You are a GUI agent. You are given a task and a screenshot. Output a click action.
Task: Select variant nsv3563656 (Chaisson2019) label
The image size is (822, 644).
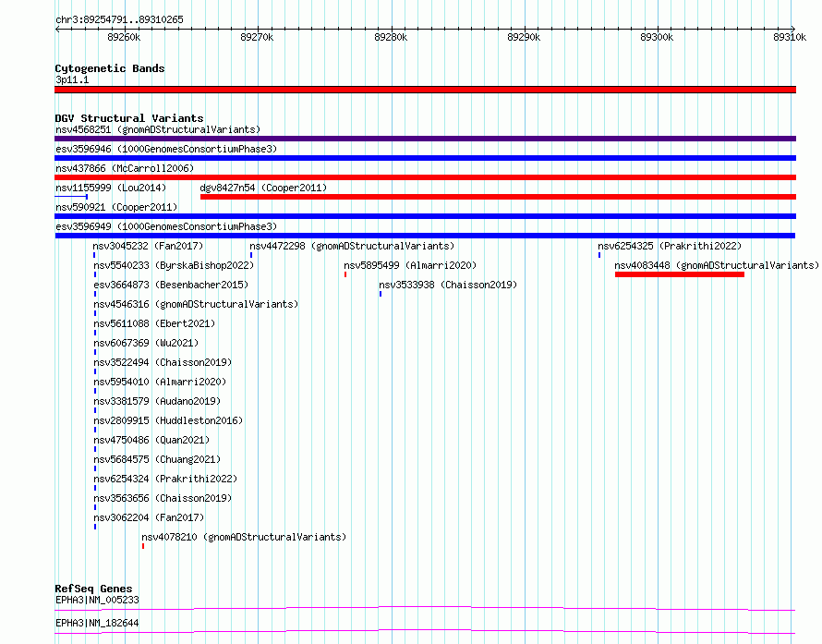[x=163, y=498]
